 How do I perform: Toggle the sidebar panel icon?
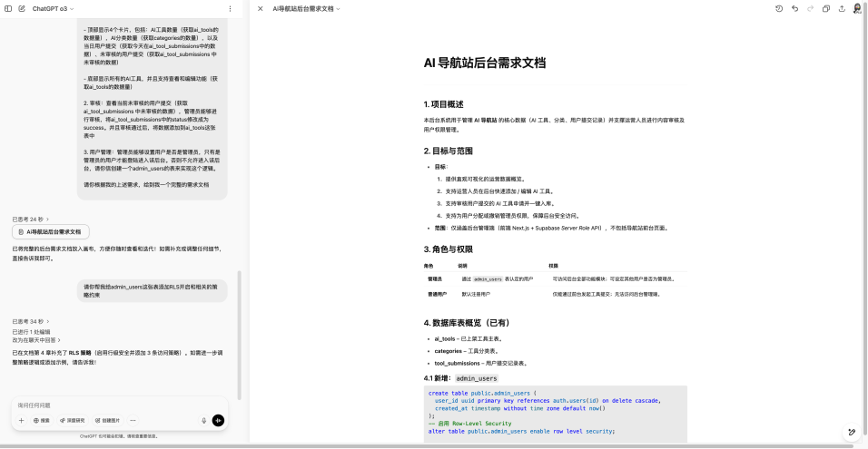click(8, 8)
